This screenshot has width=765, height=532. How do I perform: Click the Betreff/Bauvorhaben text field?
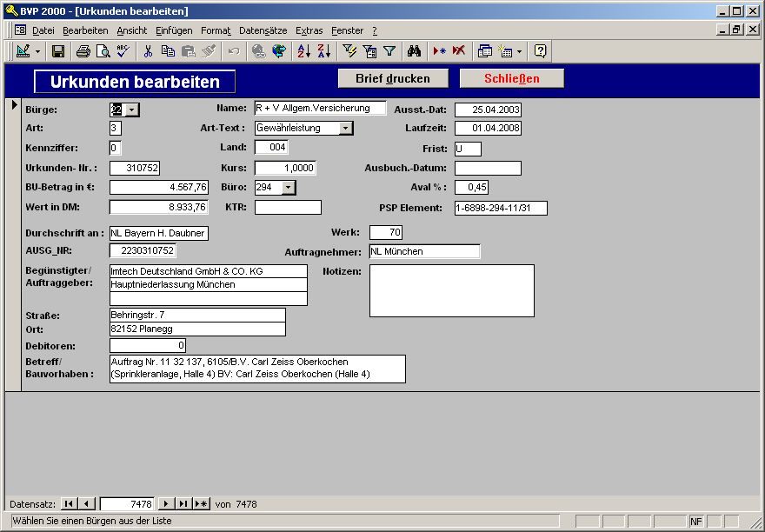click(x=257, y=369)
